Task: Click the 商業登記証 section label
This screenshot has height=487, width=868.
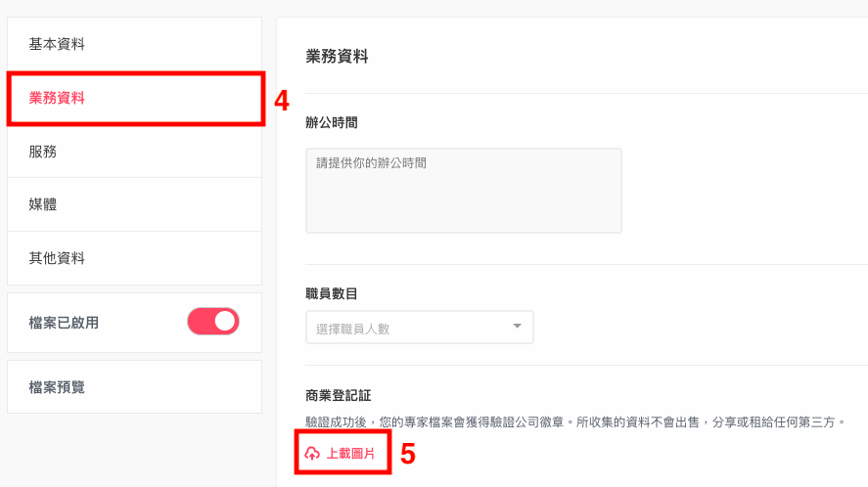Action: point(339,395)
